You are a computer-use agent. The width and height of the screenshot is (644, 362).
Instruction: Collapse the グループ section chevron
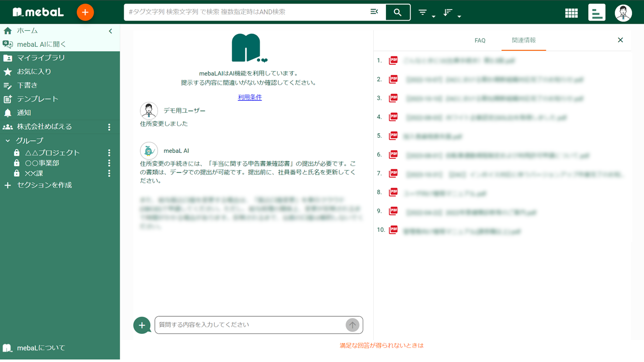tap(8, 140)
